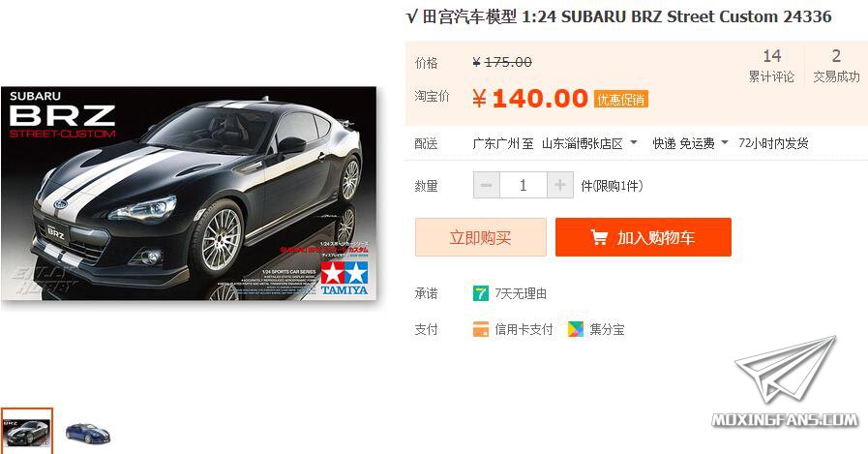View the 2 交易成功 successful transactions
Screen dimensions: 868x454
point(836,65)
